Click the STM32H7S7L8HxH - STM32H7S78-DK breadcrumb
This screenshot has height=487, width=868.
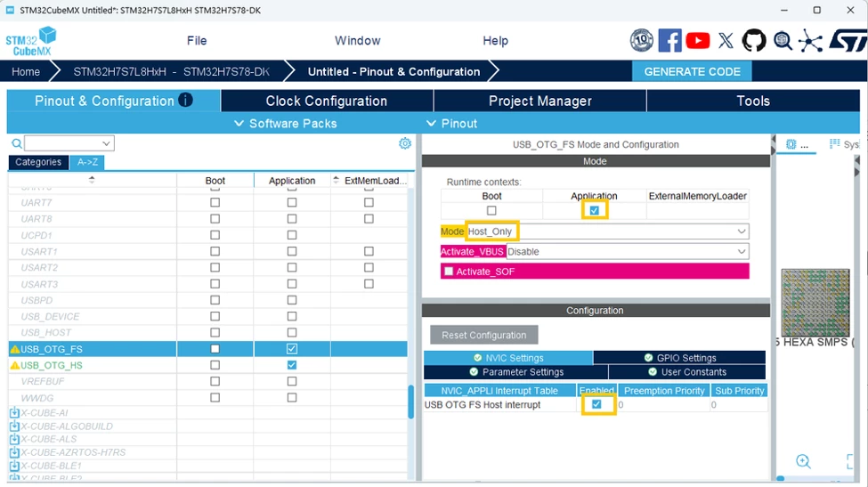[x=172, y=71]
